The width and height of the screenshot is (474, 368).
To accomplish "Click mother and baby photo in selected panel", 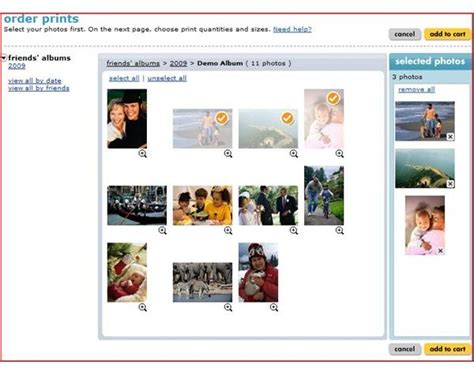I will click(x=425, y=225).
